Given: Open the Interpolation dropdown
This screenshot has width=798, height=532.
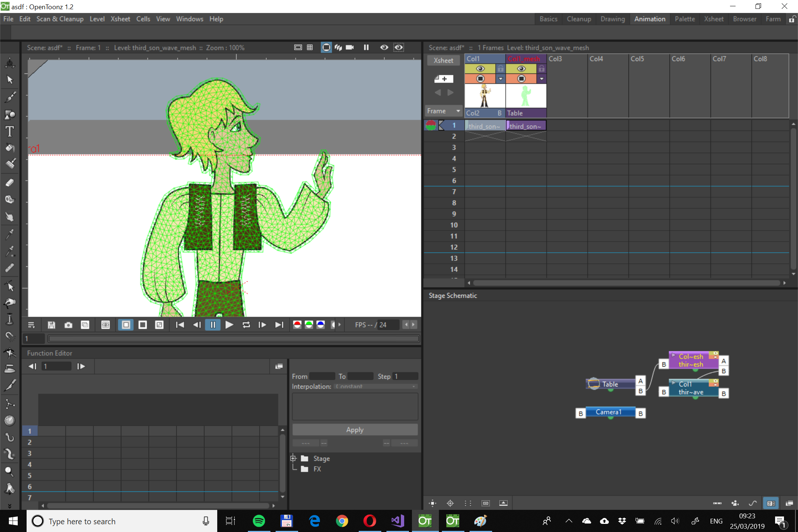Looking at the screenshot, I should [376, 386].
